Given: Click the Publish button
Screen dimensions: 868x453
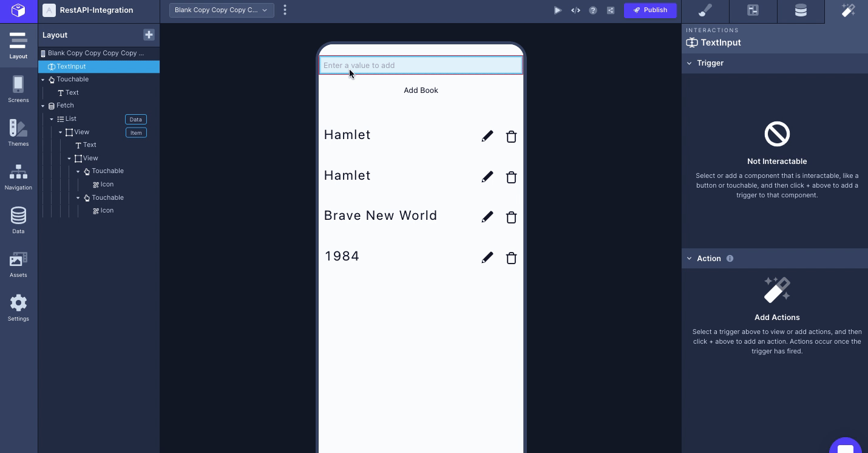Looking at the screenshot, I should (x=650, y=10).
